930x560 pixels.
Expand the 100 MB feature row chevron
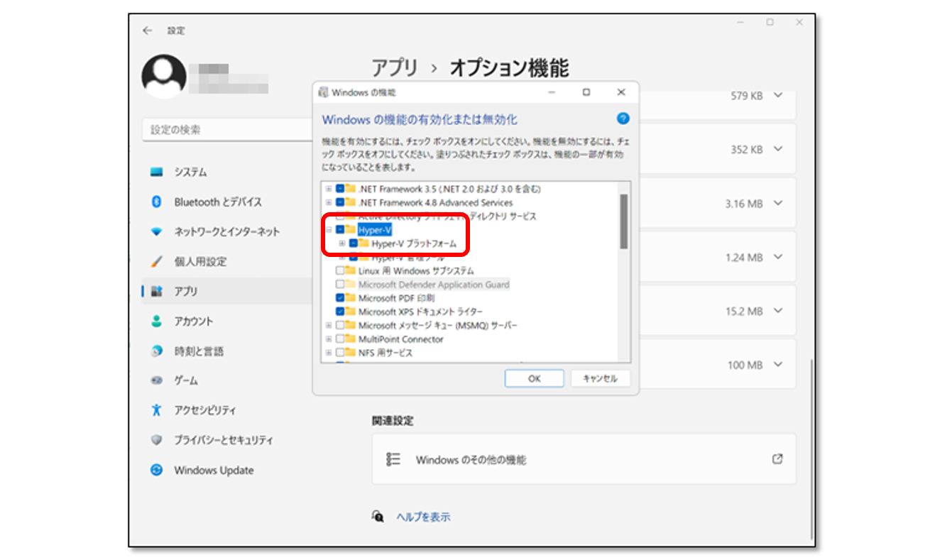[x=779, y=365]
